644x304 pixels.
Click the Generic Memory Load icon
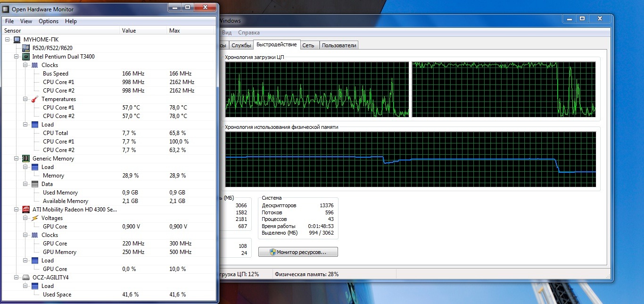35,167
